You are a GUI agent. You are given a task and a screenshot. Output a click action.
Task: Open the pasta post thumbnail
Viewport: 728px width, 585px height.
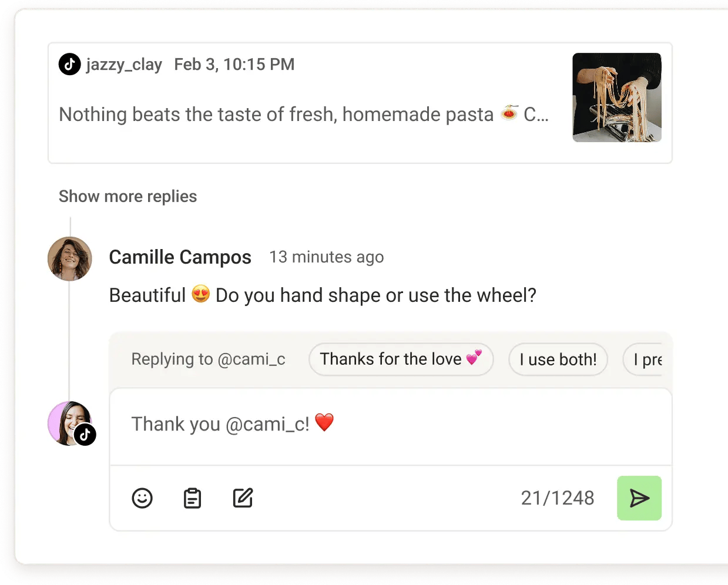616,97
